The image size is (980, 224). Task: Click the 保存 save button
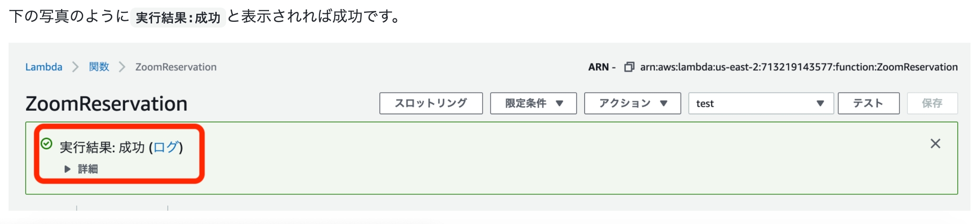point(932,103)
